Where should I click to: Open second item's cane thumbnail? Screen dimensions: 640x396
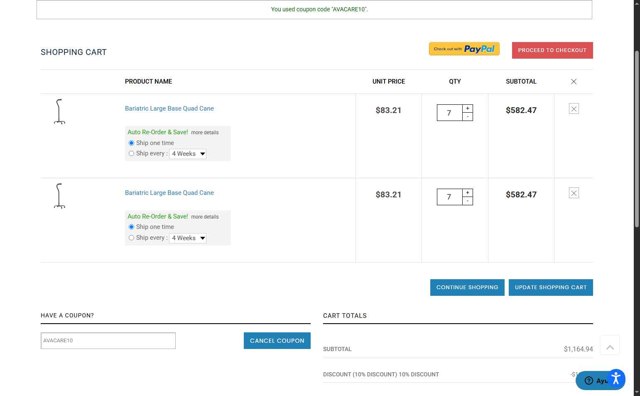click(x=59, y=195)
